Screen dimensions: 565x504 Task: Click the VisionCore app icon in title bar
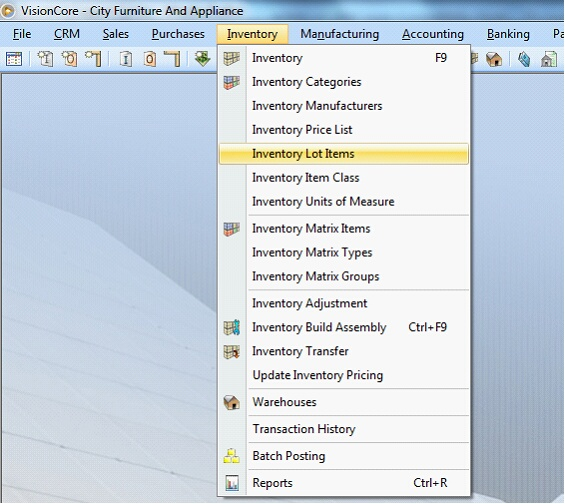click(x=8, y=11)
